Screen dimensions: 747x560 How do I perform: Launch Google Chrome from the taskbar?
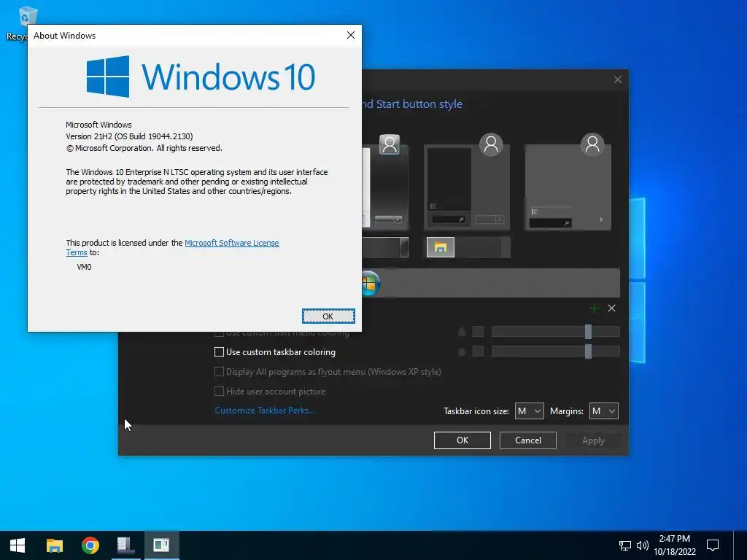pyautogui.click(x=90, y=545)
